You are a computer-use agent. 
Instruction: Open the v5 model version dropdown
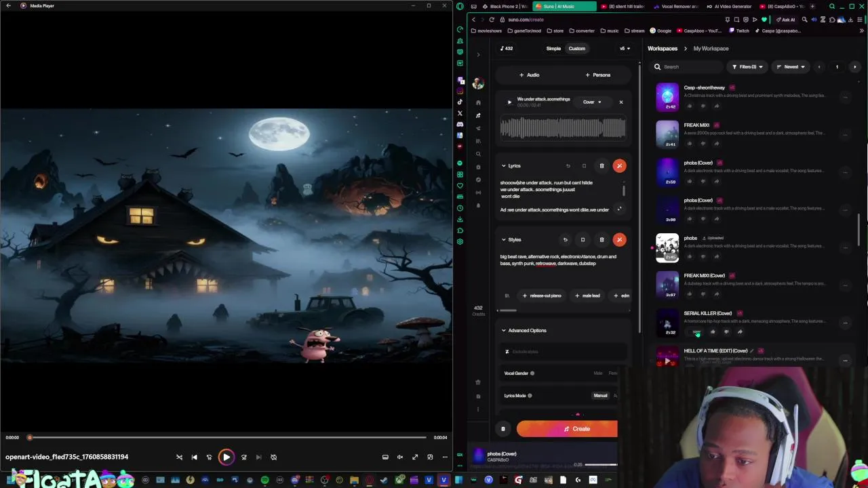click(625, 48)
